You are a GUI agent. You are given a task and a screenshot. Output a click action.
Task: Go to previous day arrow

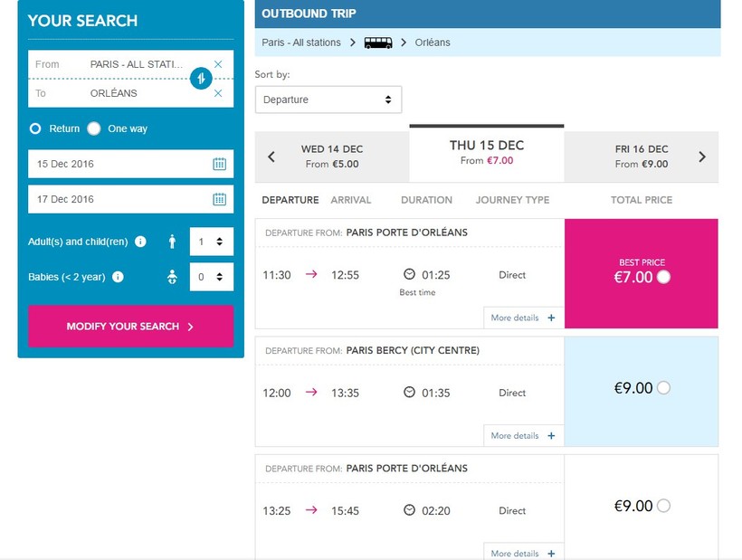click(x=271, y=157)
